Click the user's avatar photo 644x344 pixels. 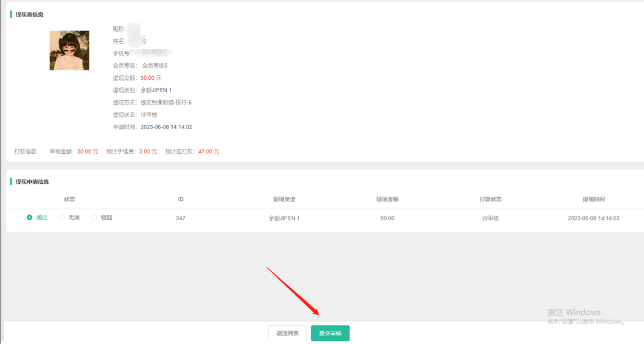click(x=69, y=50)
